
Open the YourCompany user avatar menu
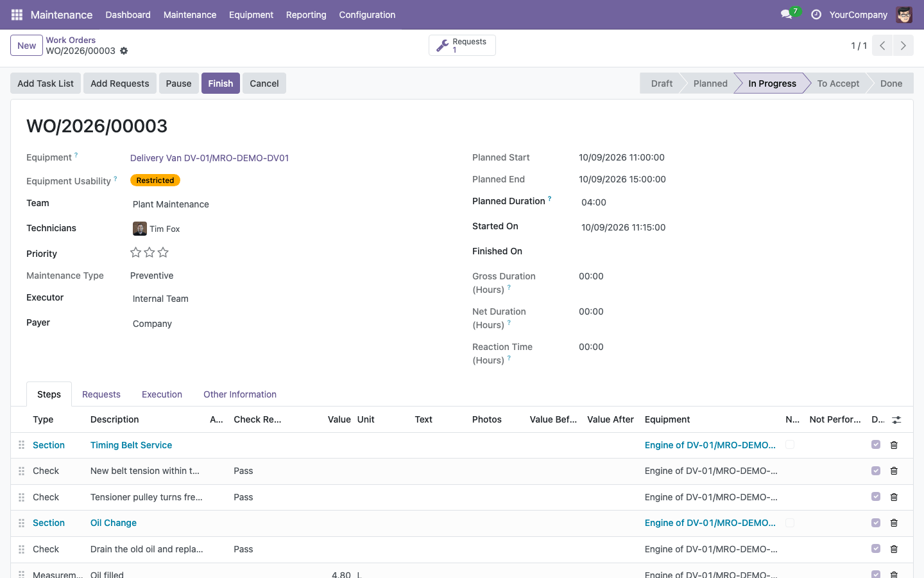(x=904, y=15)
